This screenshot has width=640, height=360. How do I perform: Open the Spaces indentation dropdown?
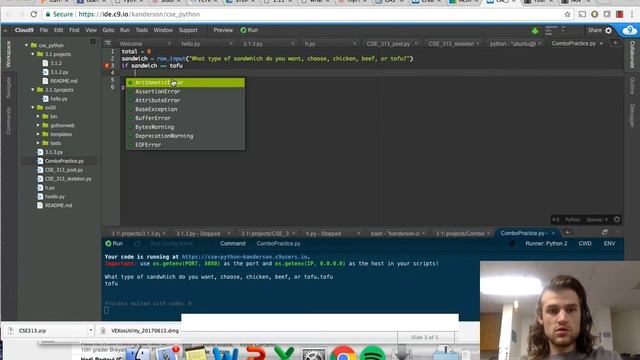point(596,220)
